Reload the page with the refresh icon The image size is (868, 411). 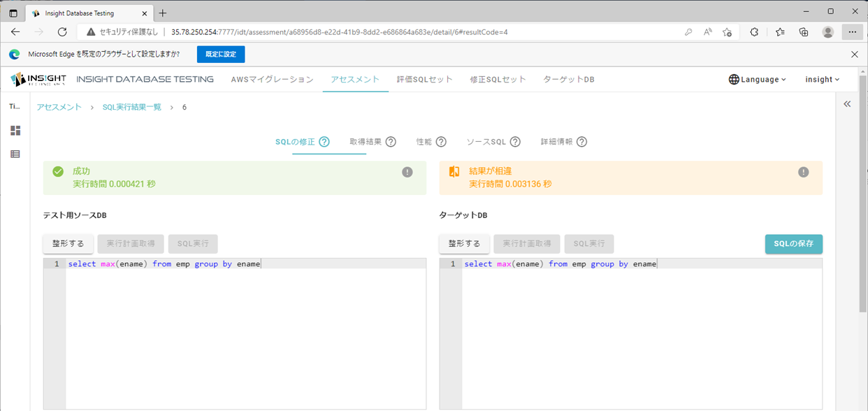tap(62, 31)
